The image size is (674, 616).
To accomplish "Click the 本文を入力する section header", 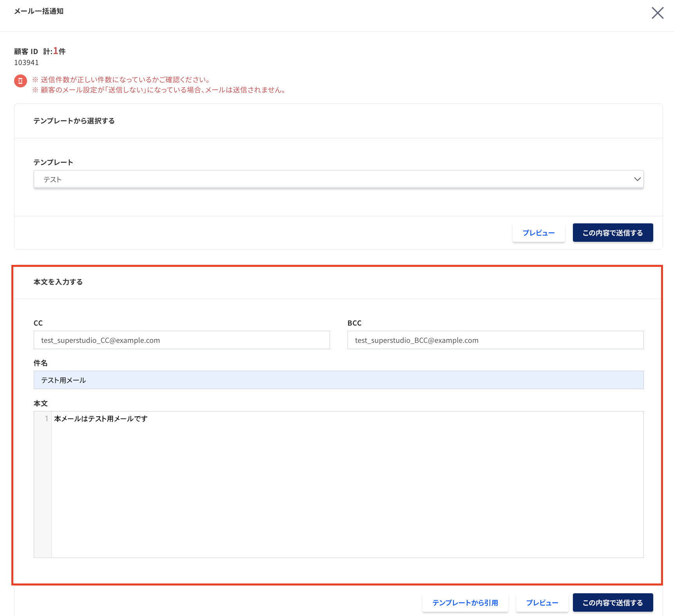I will [x=58, y=282].
